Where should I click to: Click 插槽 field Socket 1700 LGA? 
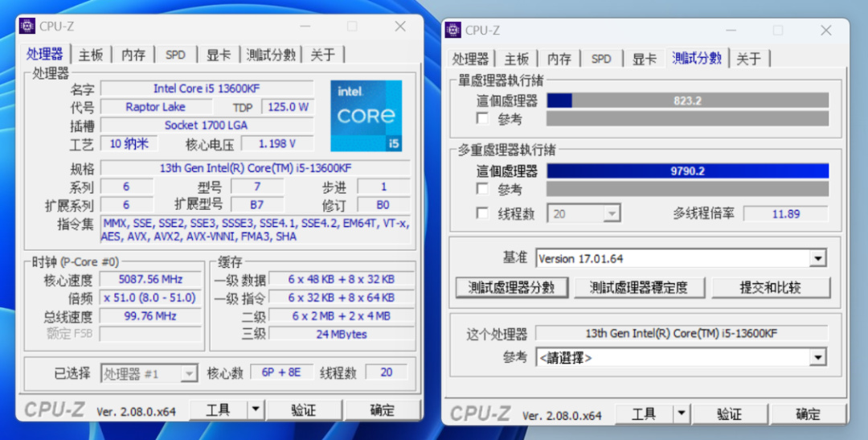tap(207, 125)
